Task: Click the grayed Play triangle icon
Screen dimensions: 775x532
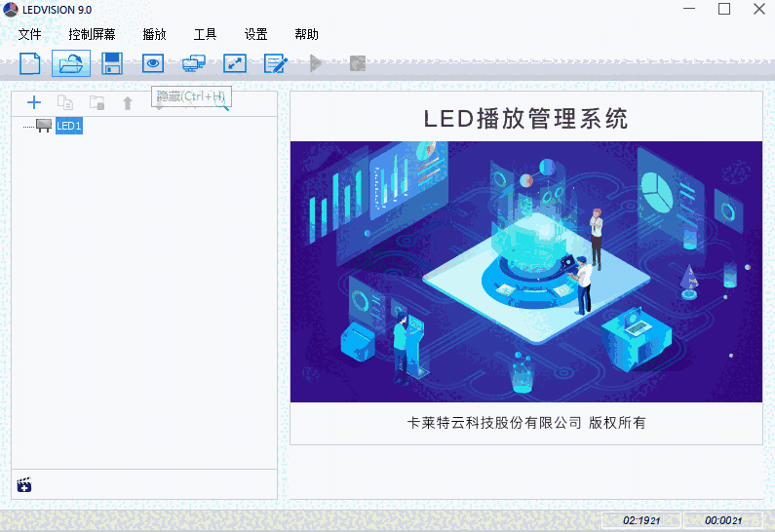Action: pyautogui.click(x=315, y=63)
